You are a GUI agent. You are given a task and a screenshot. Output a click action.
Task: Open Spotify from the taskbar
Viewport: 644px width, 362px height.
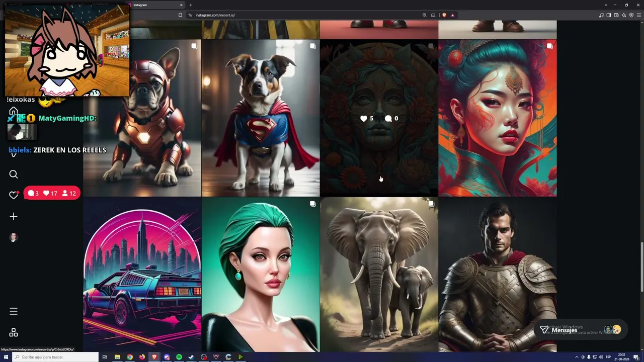179,357
